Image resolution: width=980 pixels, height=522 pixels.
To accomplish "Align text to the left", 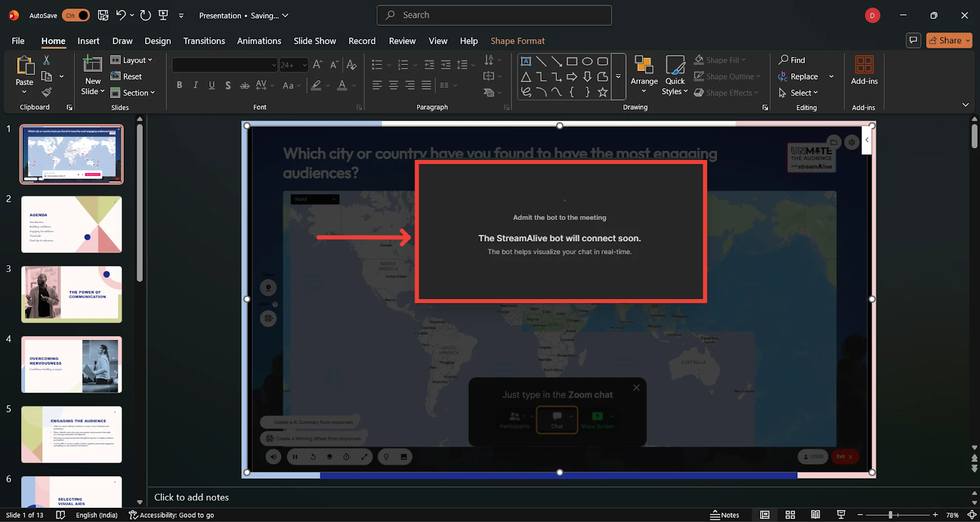I will click(x=377, y=85).
